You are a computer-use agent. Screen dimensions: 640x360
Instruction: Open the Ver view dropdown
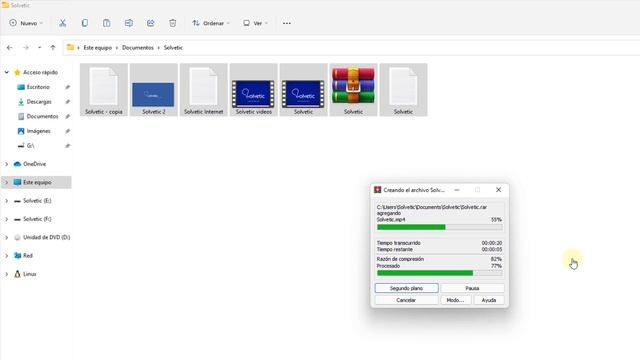pyautogui.click(x=255, y=23)
